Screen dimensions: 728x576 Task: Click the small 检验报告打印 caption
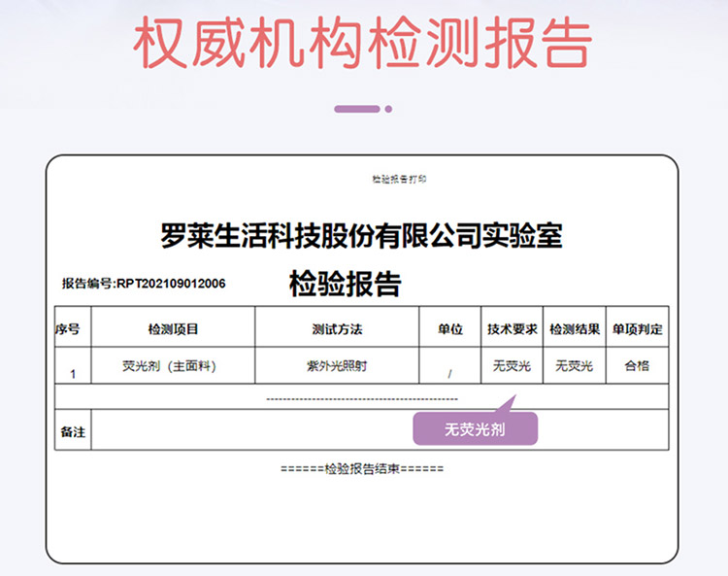pos(399,179)
